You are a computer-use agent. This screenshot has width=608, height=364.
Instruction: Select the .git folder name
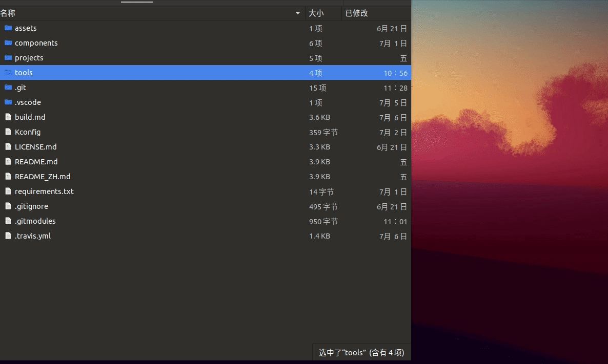[x=21, y=88]
